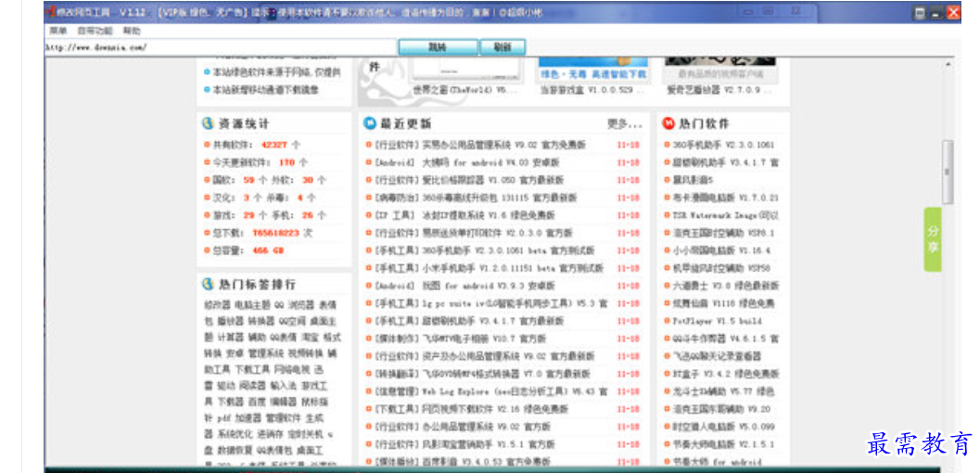Open QQ斗牛作弊器 V4.6.1.5 link
The width and height of the screenshot is (980, 473).
[726, 339]
